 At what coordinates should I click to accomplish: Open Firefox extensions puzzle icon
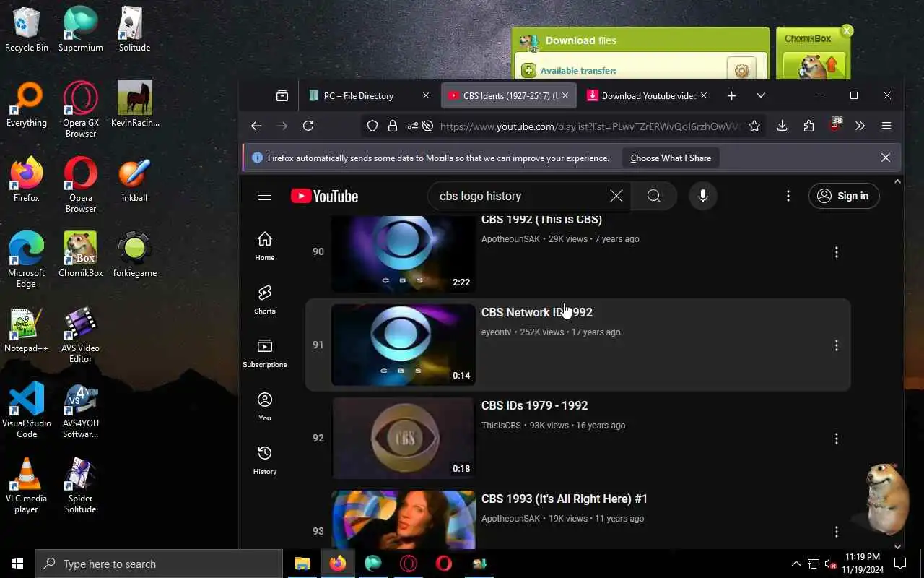point(808,126)
